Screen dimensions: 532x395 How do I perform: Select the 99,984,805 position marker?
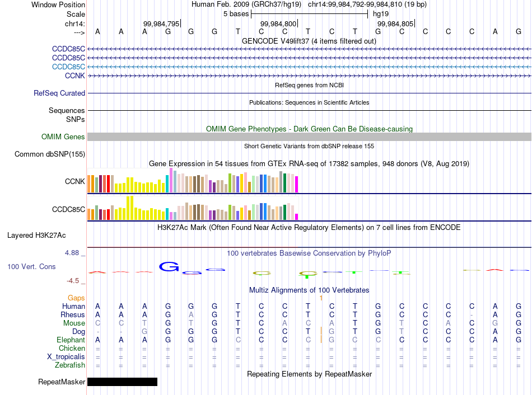[x=395, y=23]
